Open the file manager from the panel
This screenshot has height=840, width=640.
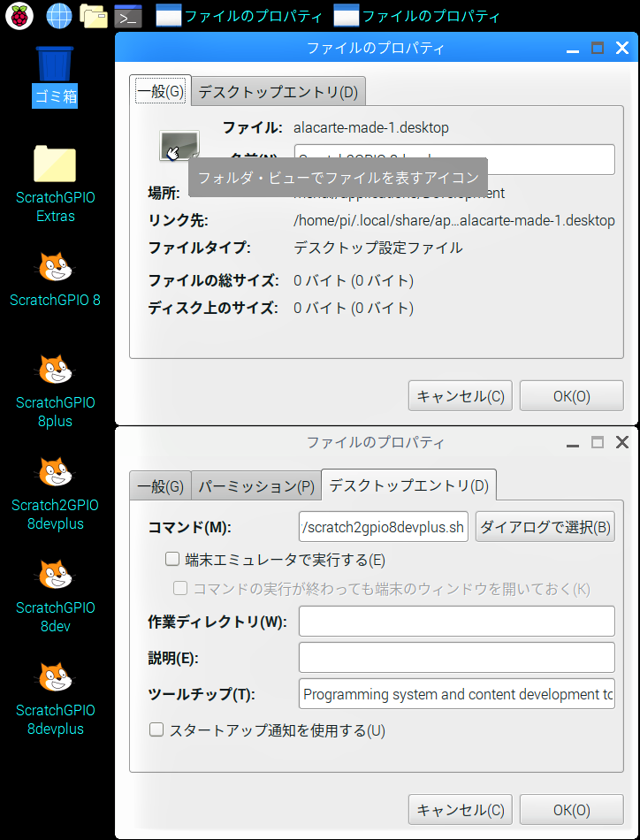click(x=94, y=16)
